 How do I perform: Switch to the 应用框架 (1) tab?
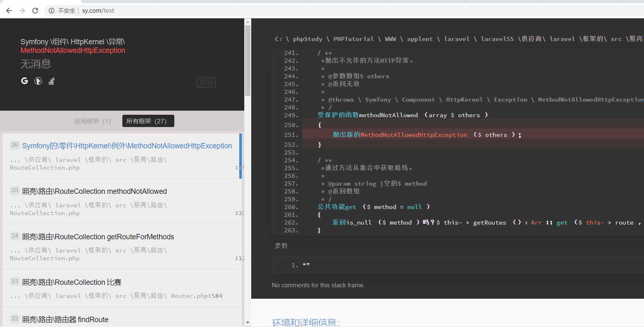pos(92,121)
